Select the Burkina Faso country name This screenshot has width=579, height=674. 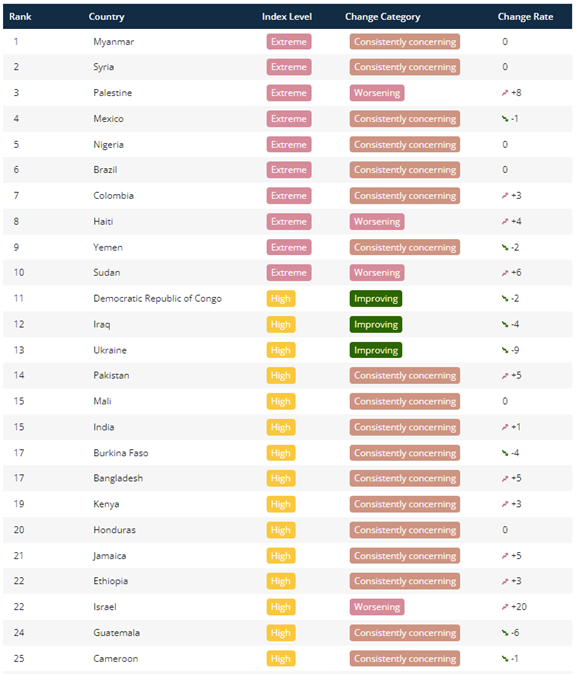click(121, 453)
